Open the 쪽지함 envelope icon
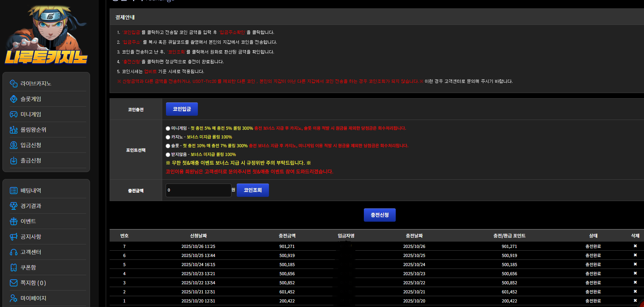The image size is (644, 307). (x=14, y=283)
